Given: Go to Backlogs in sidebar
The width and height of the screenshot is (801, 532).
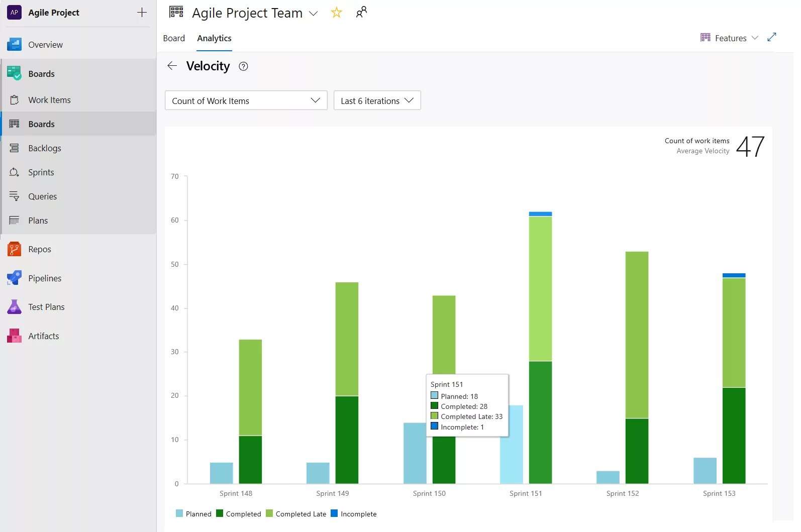Looking at the screenshot, I should 44,148.
